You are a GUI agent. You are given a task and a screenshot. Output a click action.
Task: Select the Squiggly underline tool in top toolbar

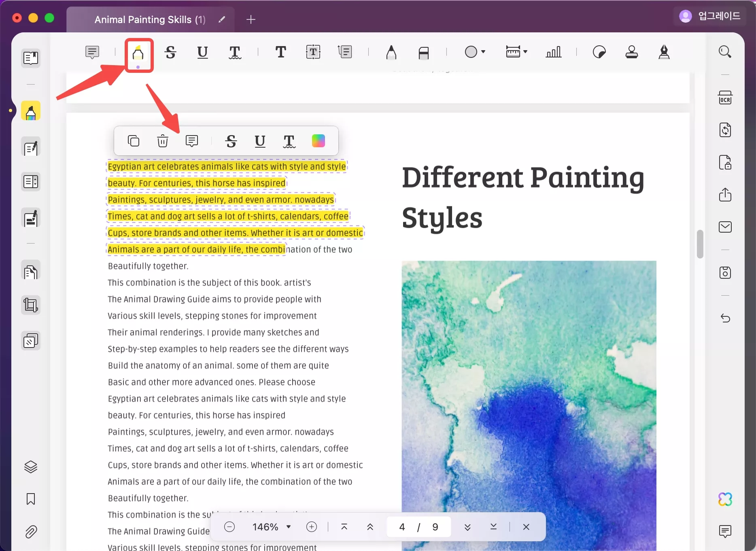coord(235,52)
